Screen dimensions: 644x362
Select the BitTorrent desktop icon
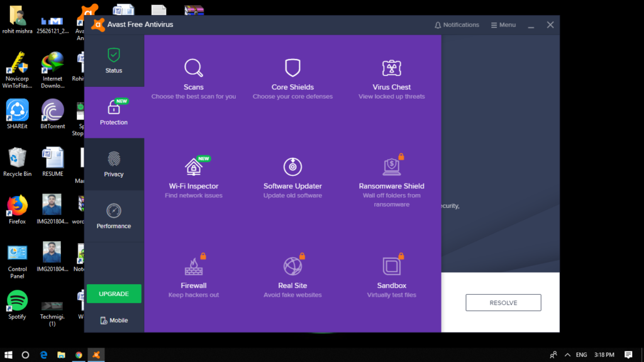53,114
